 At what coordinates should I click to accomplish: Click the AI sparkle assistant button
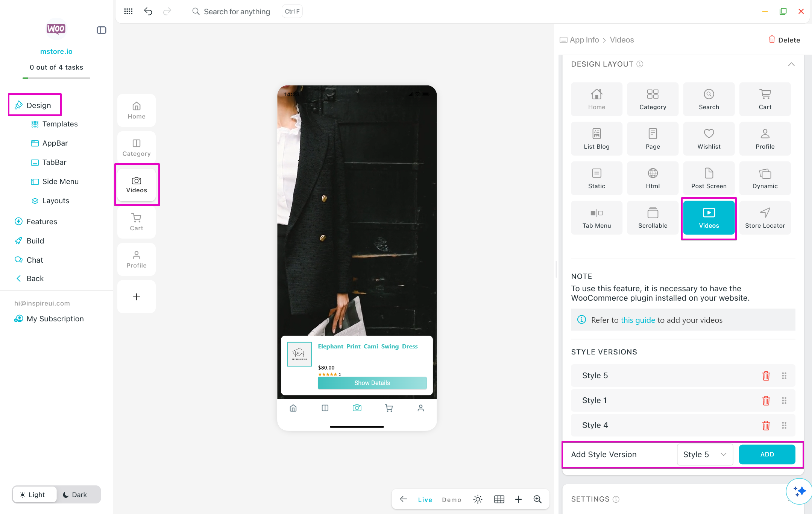799,491
